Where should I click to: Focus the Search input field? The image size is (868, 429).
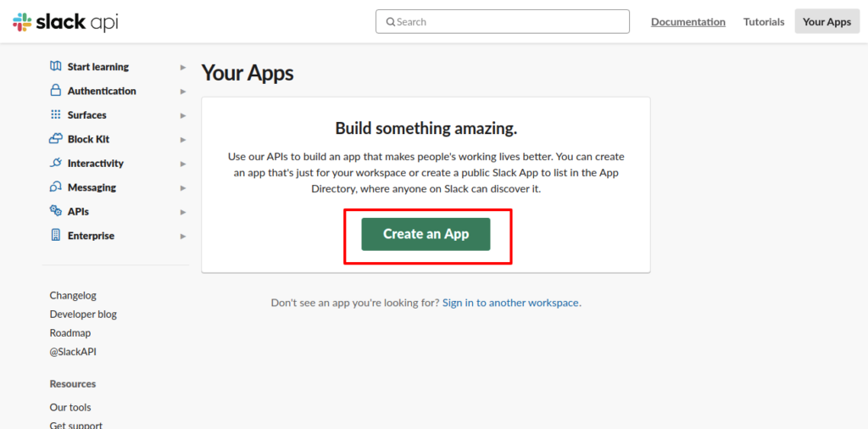503,22
